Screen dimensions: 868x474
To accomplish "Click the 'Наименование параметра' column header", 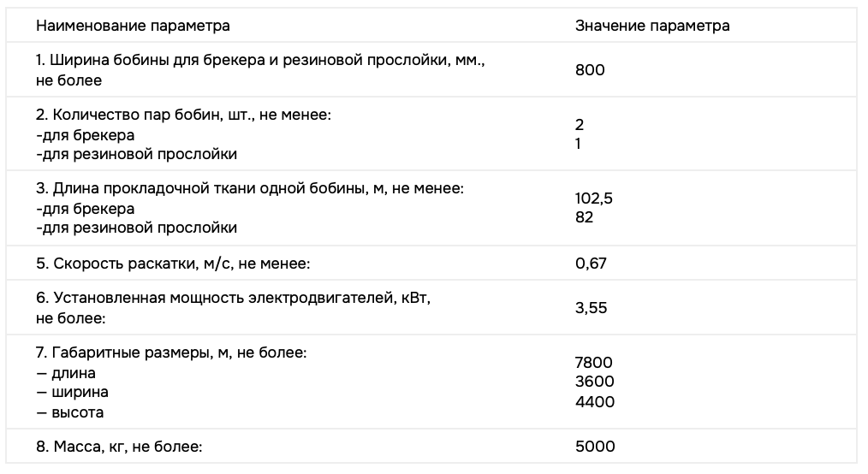I will (x=133, y=26).
